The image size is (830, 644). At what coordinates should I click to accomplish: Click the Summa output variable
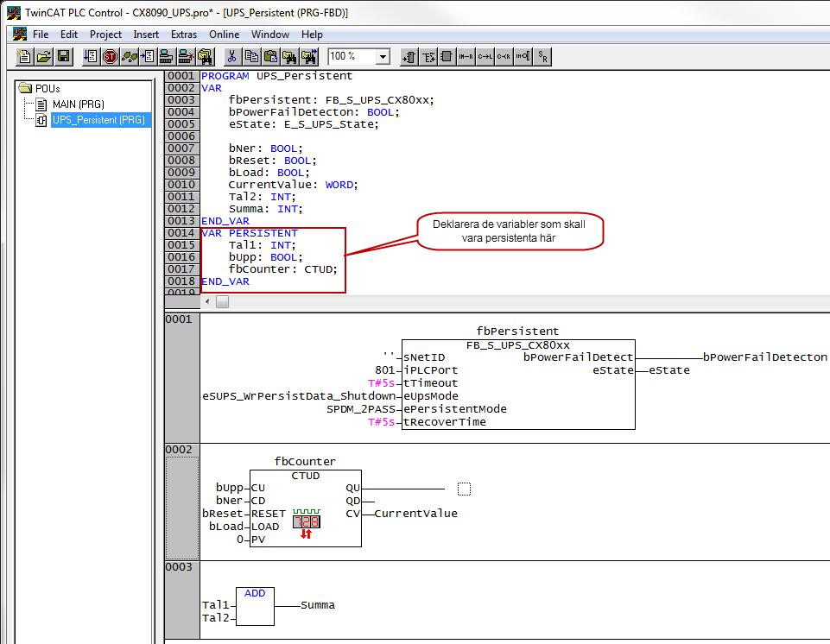tap(318, 605)
